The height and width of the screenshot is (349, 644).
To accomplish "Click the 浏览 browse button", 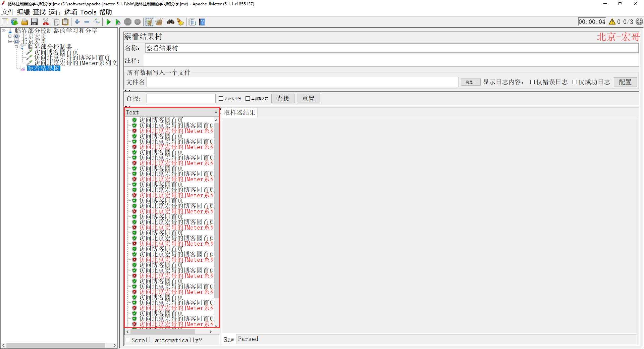I will pyautogui.click(x=470, y=82).
